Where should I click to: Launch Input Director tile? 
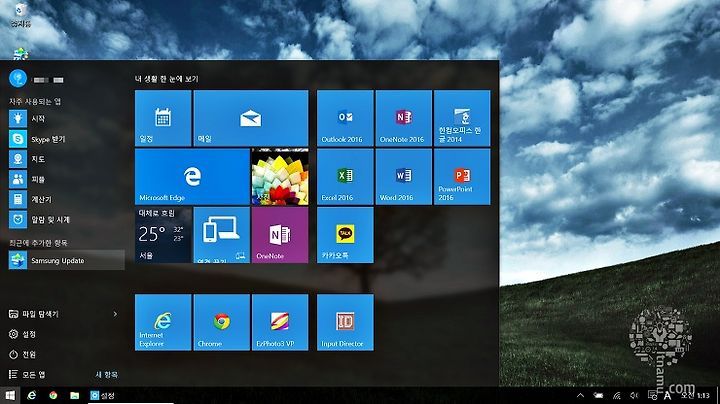click(345, 322)
